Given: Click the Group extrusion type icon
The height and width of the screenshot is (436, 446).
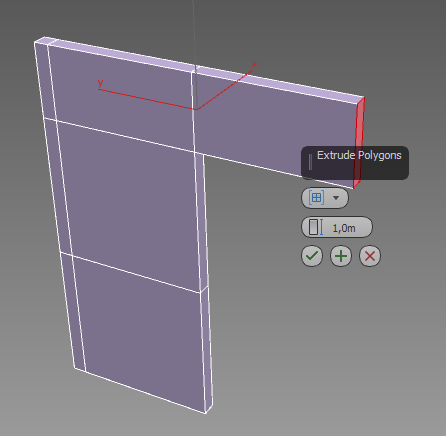Looking at the screenshot, I should pyautogui.click(x=316, y=198).
